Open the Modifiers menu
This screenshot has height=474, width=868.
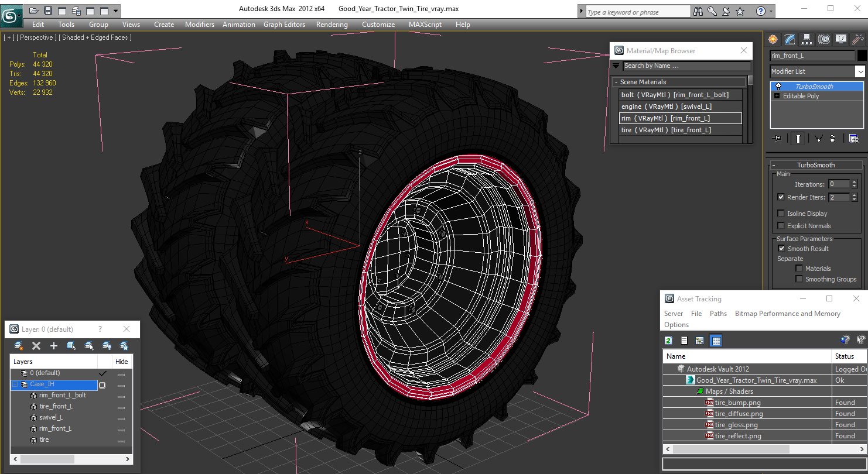(200, 25)
